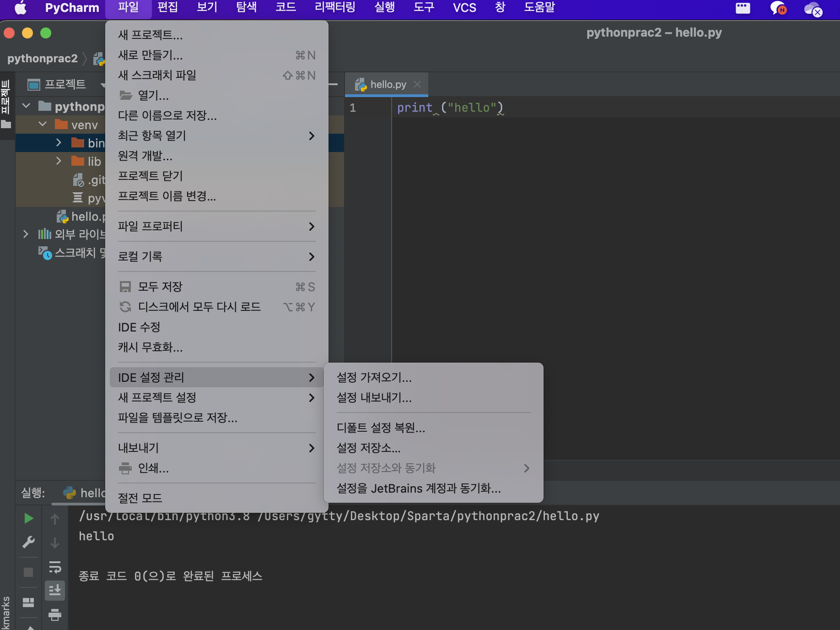840x630 pixels.
Task: Click the vertical 프로젝트 tool window tab
Action: pos(5,97)
